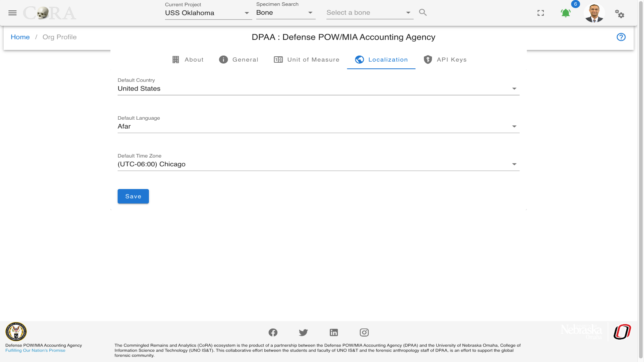Expand the Current Project dropdown

click(208, 13)
